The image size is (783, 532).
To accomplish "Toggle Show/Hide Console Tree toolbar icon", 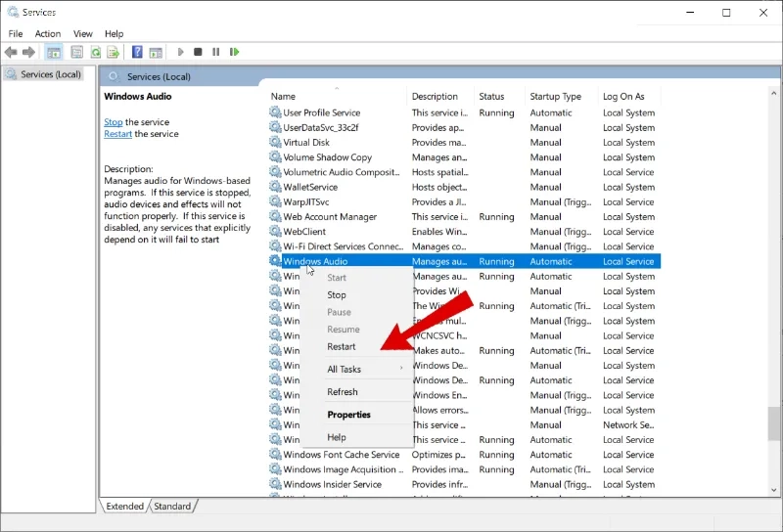I will (54, 52).
